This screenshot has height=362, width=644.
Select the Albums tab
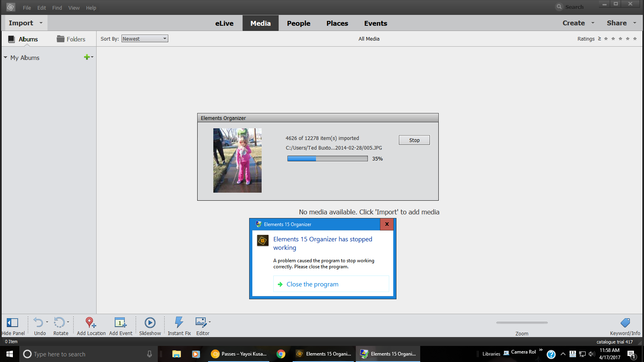(x=23, y=39)
